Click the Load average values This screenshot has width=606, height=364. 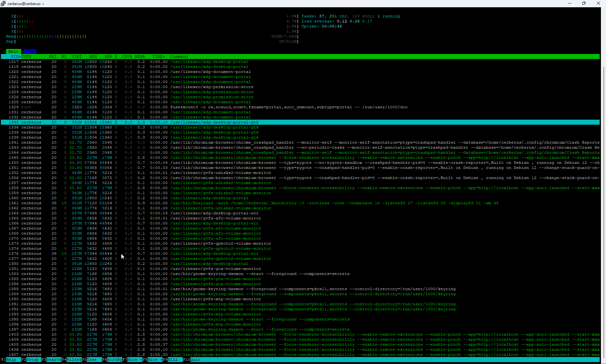click(355, 21)
